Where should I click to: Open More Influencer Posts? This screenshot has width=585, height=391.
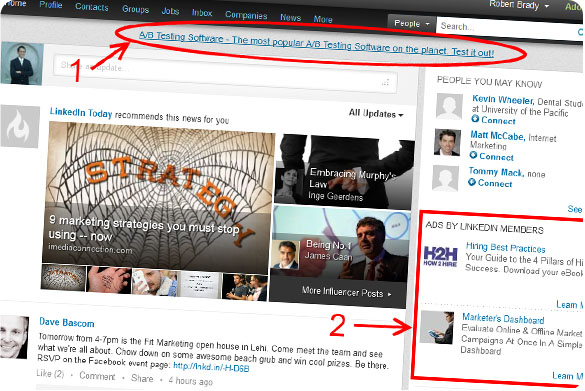click(347, 293)
